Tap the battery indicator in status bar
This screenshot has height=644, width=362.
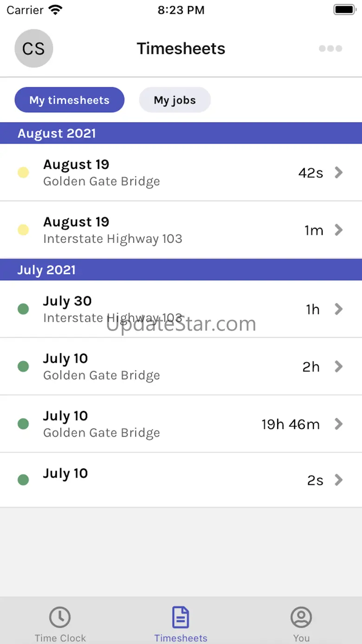click(345, 10)
